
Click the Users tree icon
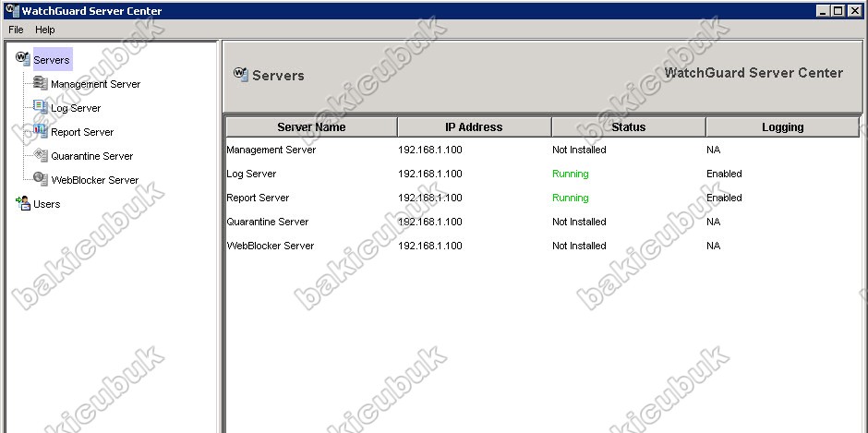23,203
